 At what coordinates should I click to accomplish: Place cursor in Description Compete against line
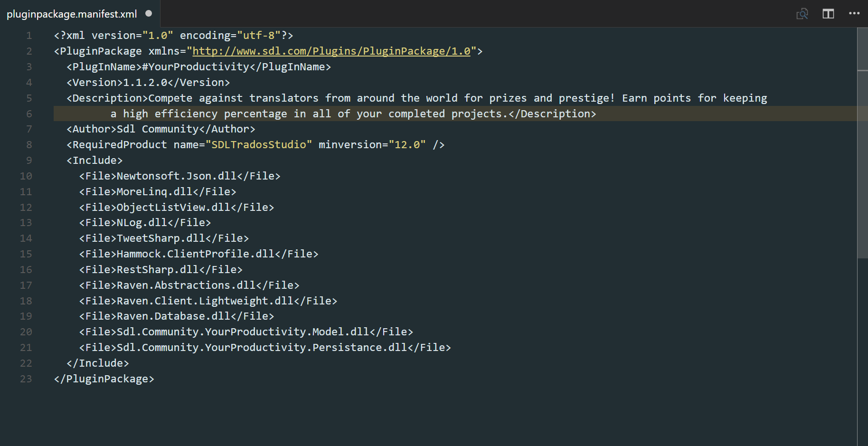tap(417, 98)
